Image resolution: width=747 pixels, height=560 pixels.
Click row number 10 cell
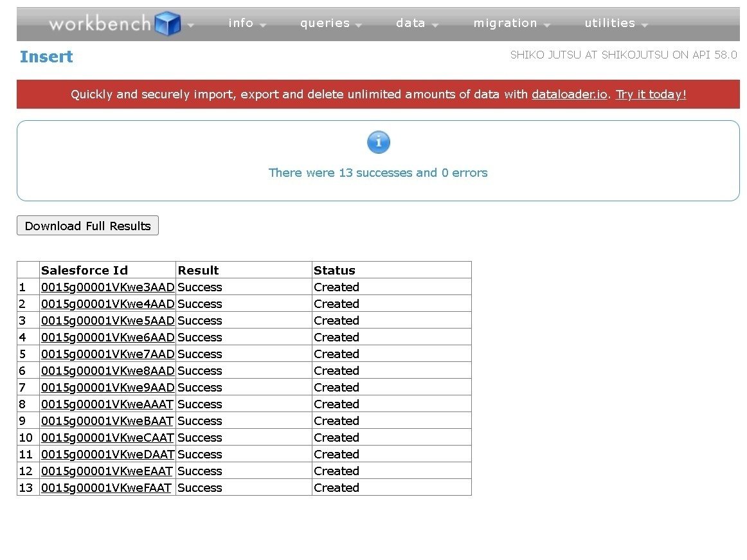point(28,437)
